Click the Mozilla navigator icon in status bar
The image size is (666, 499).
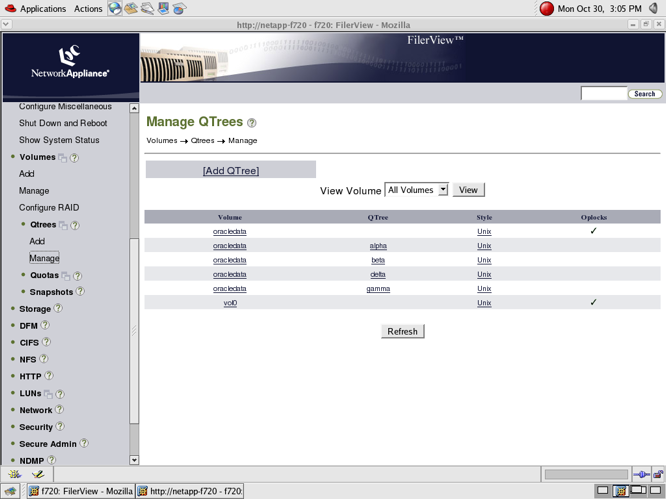coord(15,474)
